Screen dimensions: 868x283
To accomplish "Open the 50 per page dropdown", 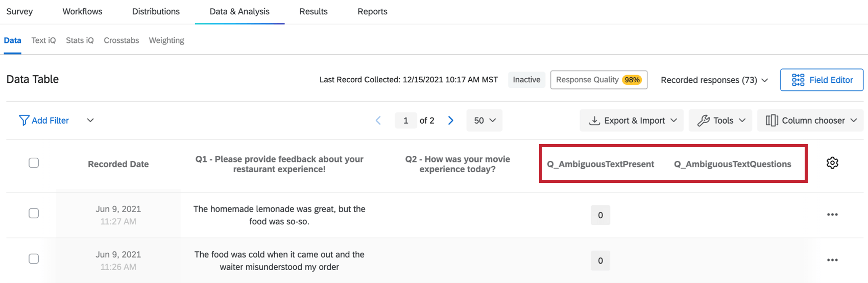I will (484, 121).
